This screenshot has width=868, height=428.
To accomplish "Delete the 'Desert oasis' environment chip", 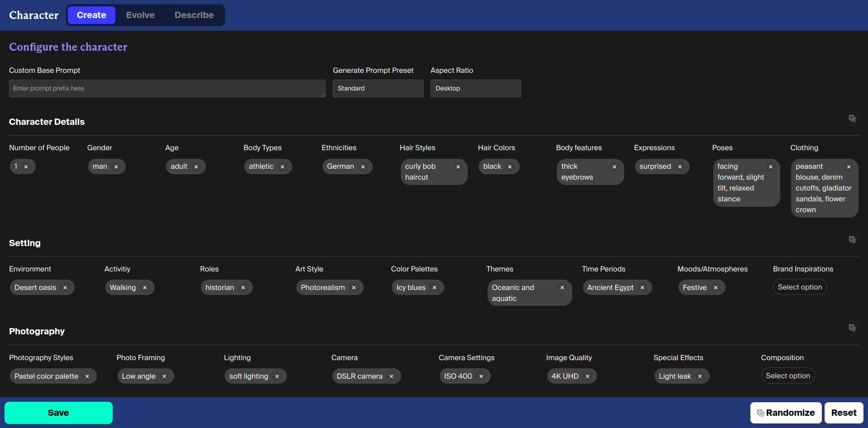I will click(65, 288).
